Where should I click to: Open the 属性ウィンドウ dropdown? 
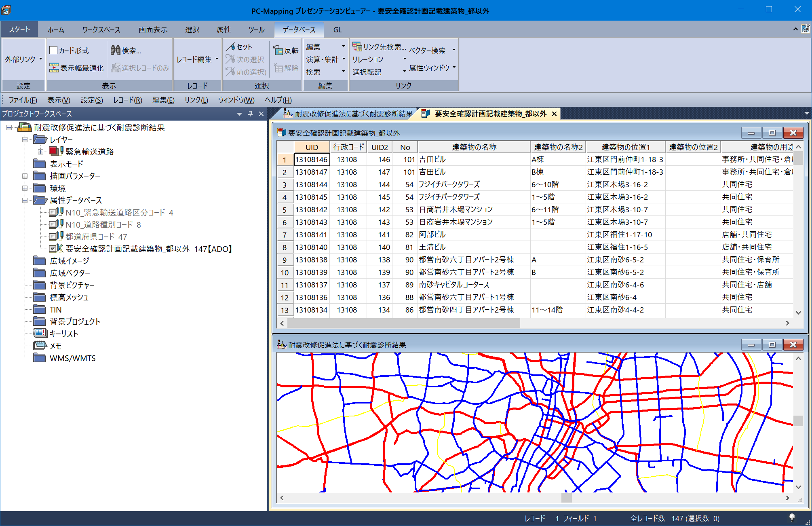coord(432,68)
